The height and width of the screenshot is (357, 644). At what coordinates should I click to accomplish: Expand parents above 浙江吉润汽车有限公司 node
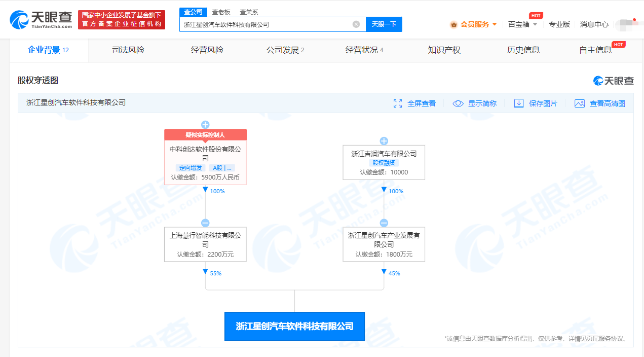click(384, 141)
